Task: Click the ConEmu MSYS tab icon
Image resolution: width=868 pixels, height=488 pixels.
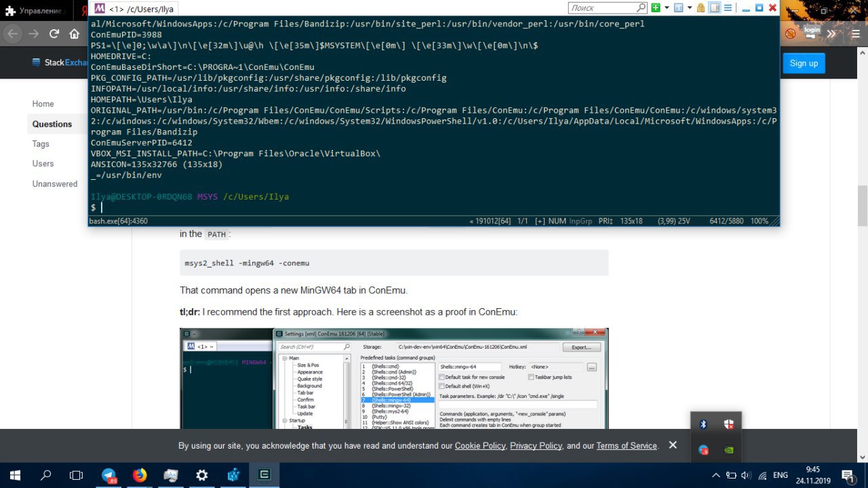Action: point(99,9)
